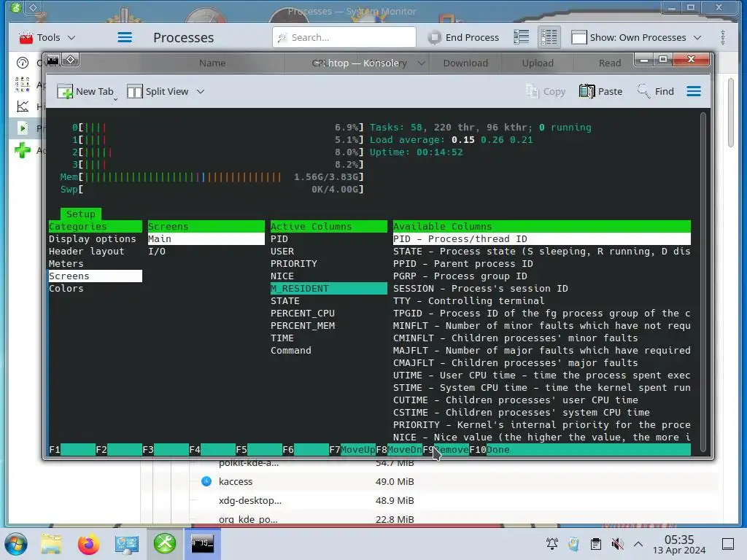Click the Konsole vertical scrollbar

[x=703, y=281]
